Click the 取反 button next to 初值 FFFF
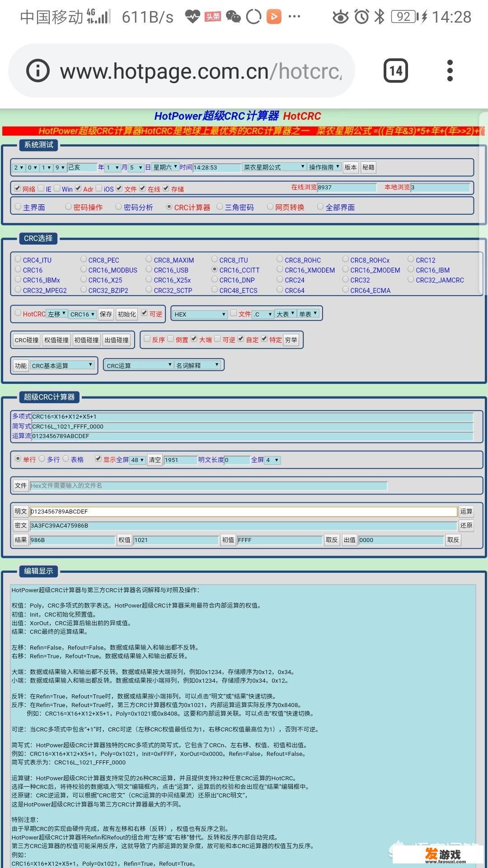488x868 pixels. (x=332, y=540)
